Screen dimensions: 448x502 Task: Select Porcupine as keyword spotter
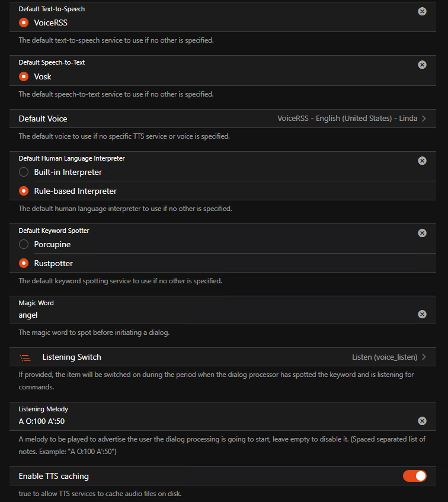[x=24, y=244]
